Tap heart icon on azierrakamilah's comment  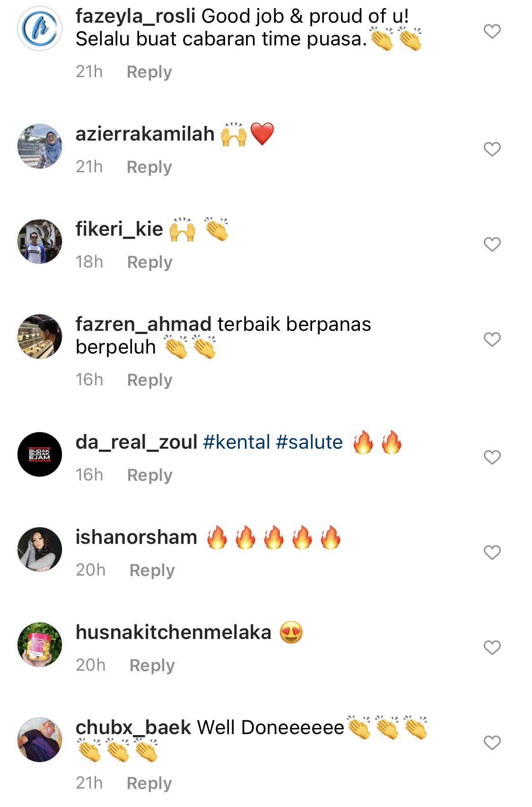coord(492,149)
